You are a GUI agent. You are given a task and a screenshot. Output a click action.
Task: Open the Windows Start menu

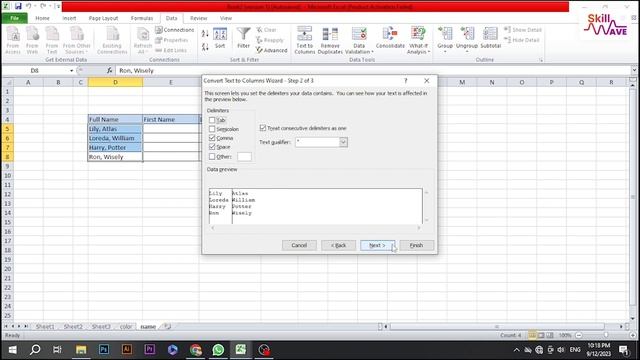point(12,350)
